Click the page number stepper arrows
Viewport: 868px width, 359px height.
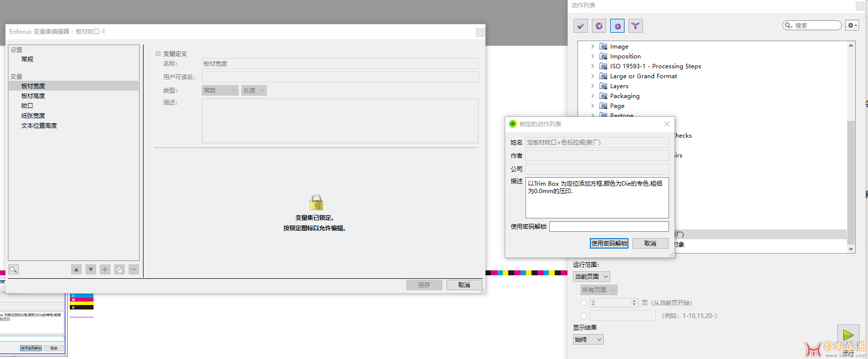[634, 303]
